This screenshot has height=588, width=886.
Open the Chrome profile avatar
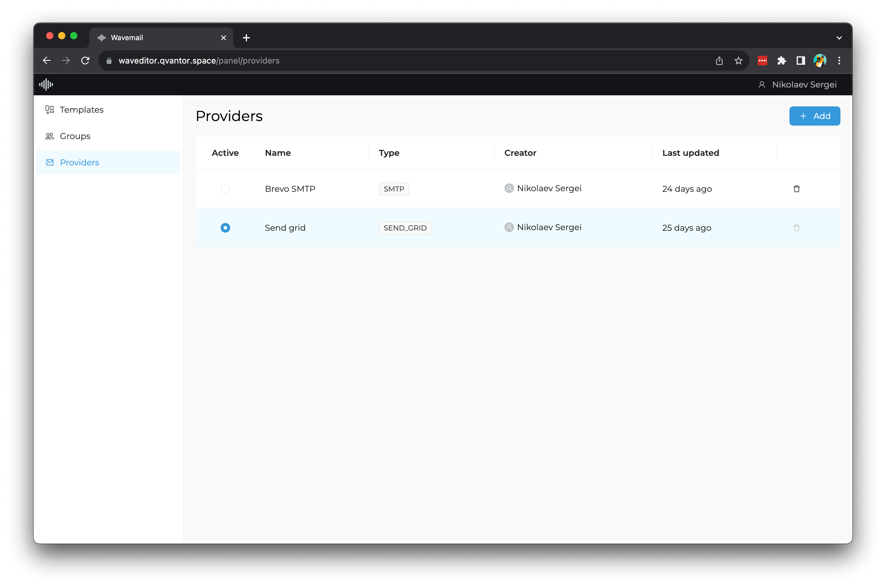pyautogui.click(x=820, y=60)
